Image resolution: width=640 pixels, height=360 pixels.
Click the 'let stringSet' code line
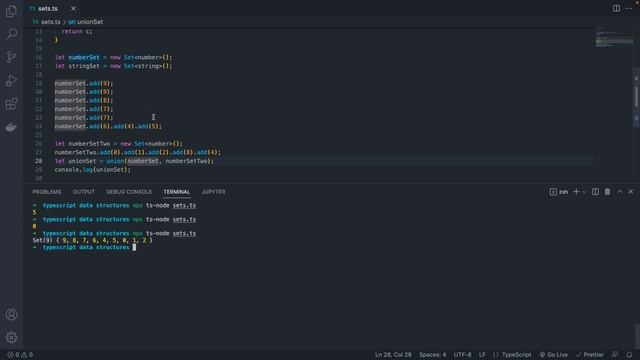tap(113, 66)
